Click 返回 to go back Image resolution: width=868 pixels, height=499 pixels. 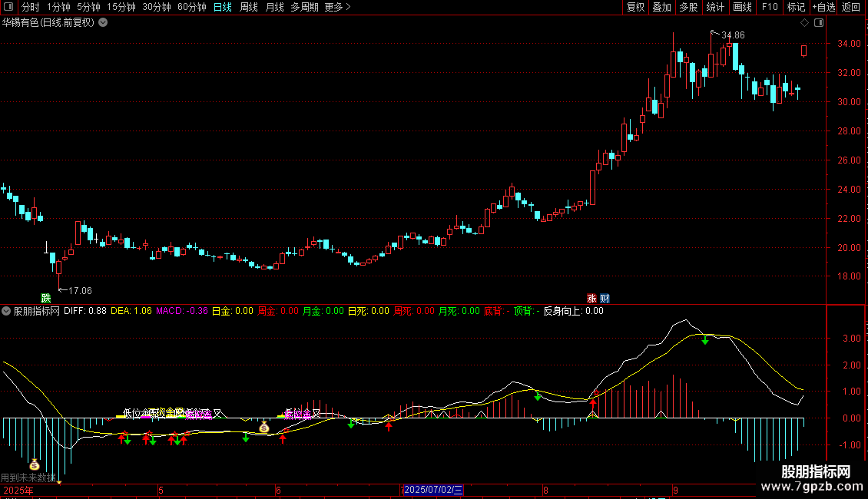pyautogui.click(x=851, y=7)
